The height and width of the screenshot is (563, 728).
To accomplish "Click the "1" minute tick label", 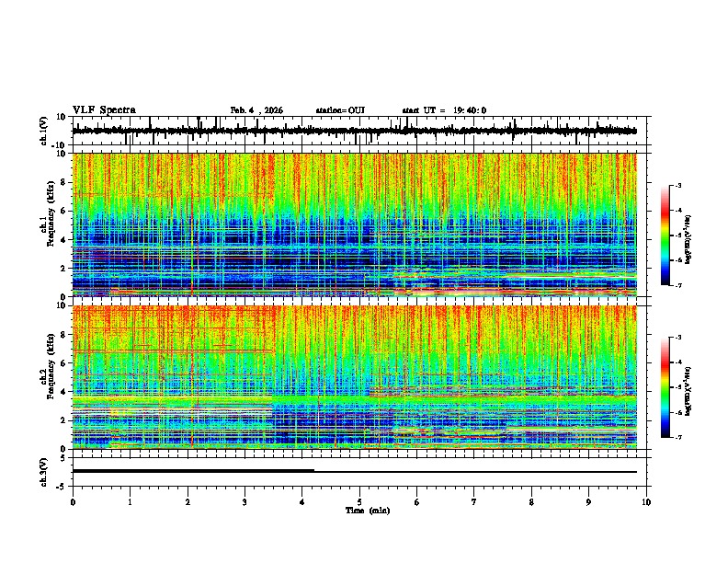I will point(130,502).
